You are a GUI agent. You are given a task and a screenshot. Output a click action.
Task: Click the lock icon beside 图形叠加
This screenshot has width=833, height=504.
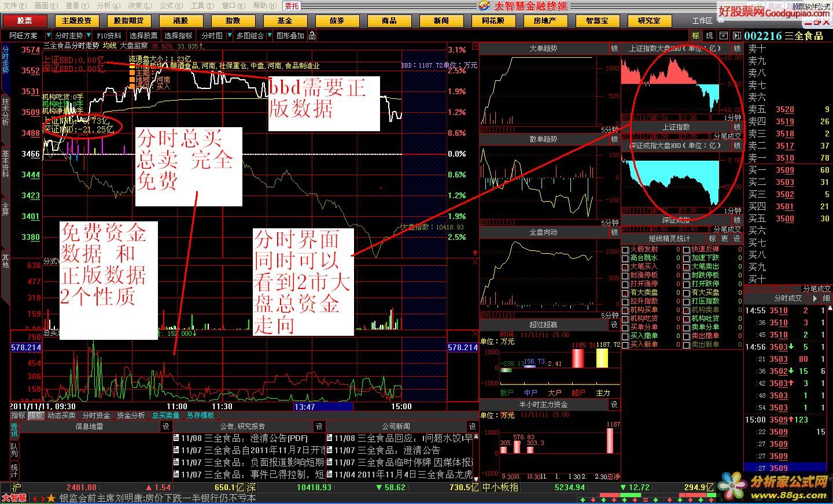[312, 36]
